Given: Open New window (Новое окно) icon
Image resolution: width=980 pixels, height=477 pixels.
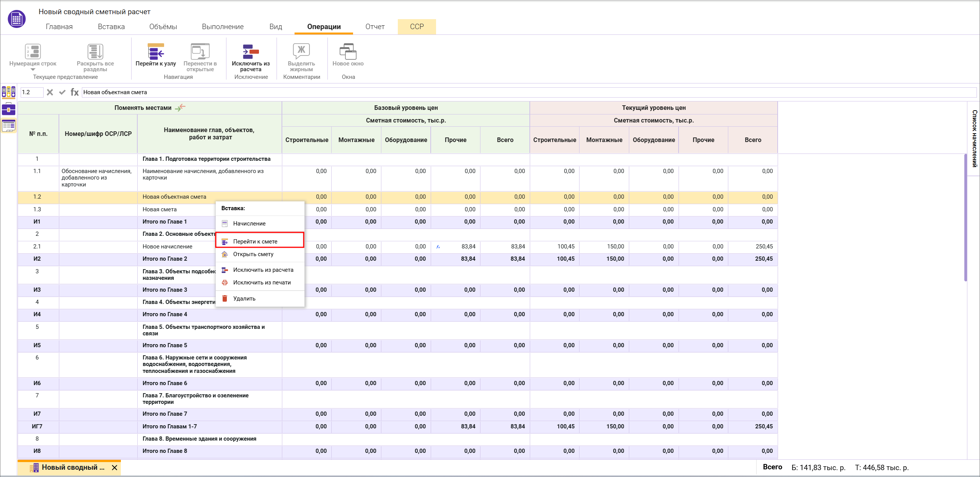Looking at the screenshot, I should coord(348,52).
